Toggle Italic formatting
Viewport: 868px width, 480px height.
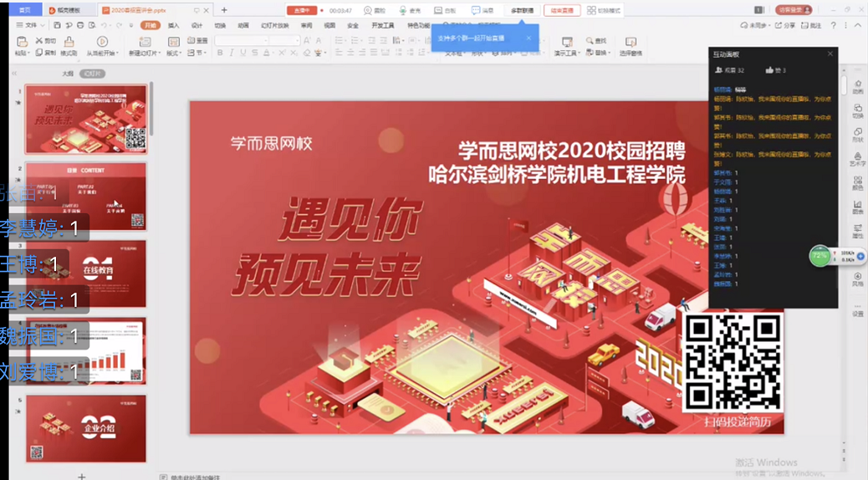coord(232,54)
